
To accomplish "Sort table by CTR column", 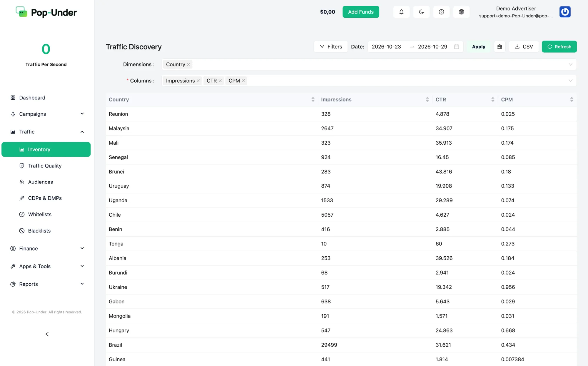I will (x=493, y=99).
